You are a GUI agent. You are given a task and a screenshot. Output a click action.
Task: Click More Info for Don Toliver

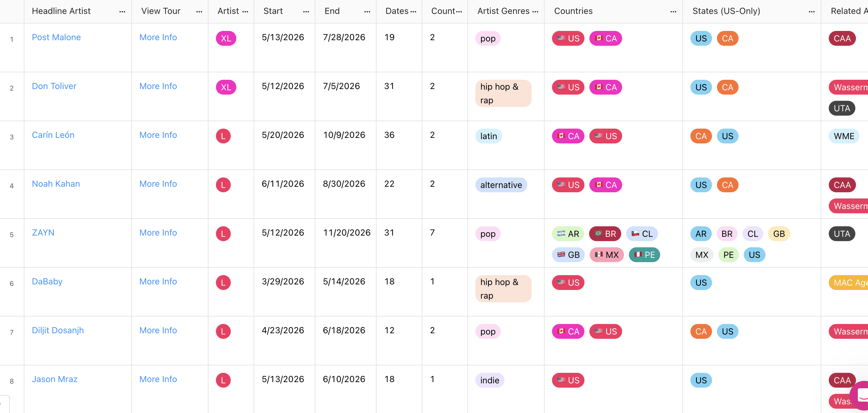click(x=158, y=86)
